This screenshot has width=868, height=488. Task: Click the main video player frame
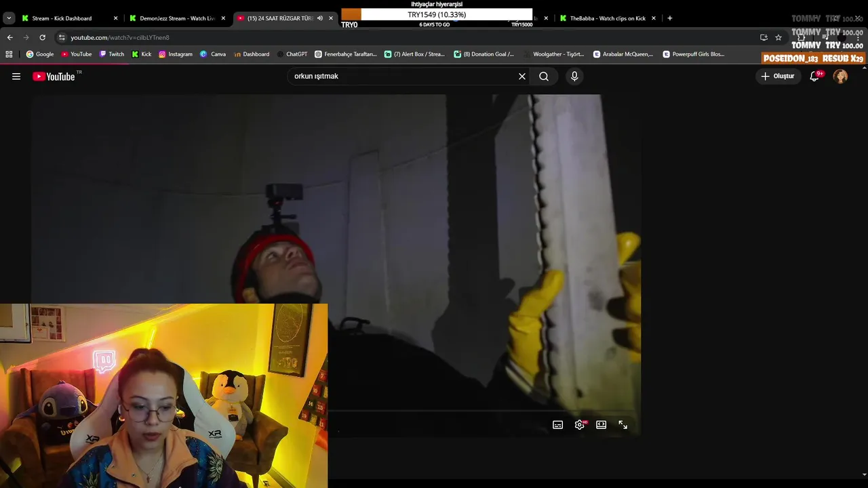click(336, 264)
